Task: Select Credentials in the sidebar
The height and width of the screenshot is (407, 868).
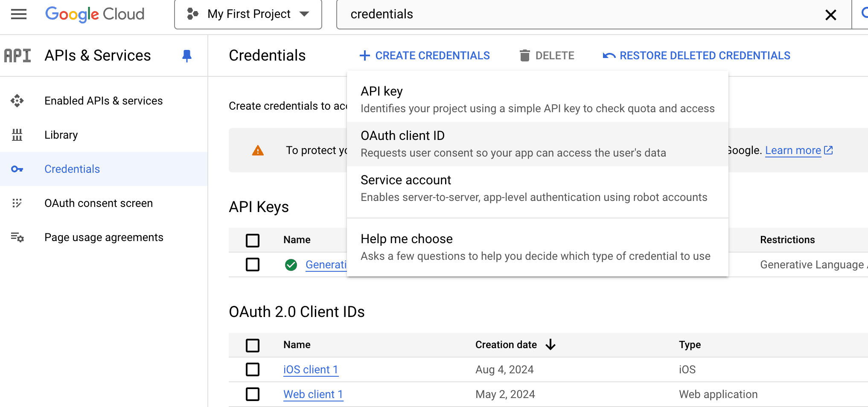Action: [104, 169]
